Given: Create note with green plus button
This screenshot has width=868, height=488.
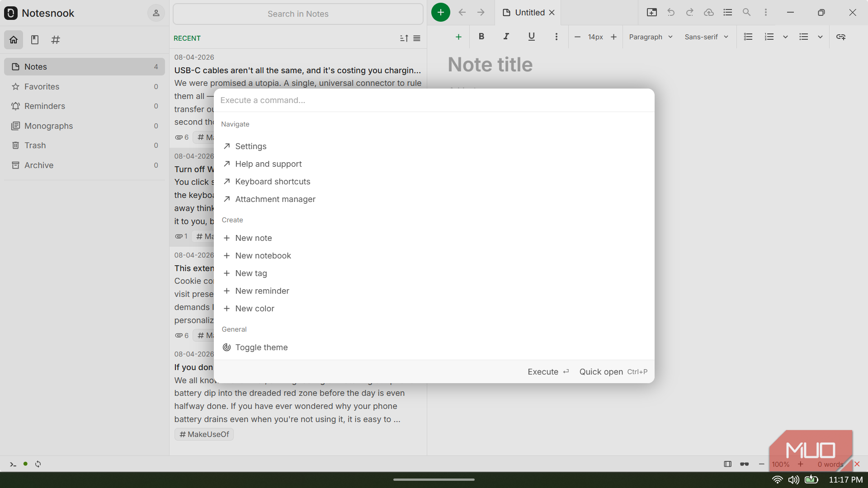Looking at the screenshot, I should point(441,12).
